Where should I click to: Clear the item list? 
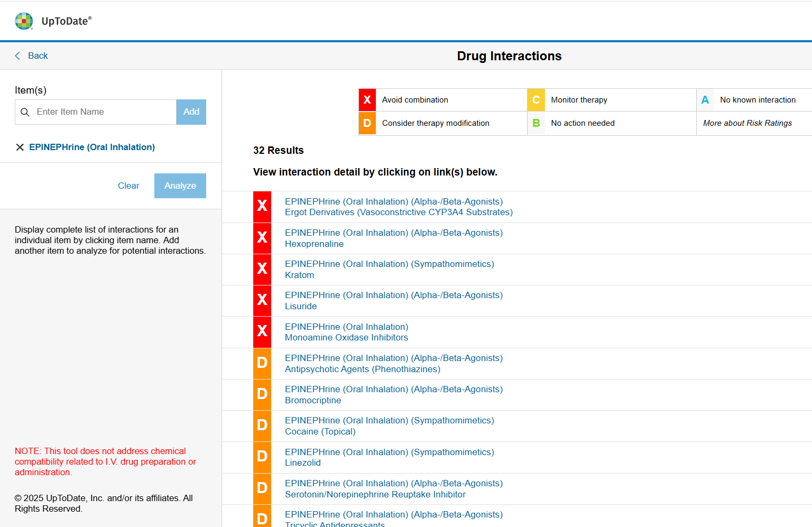click(128, 186)
